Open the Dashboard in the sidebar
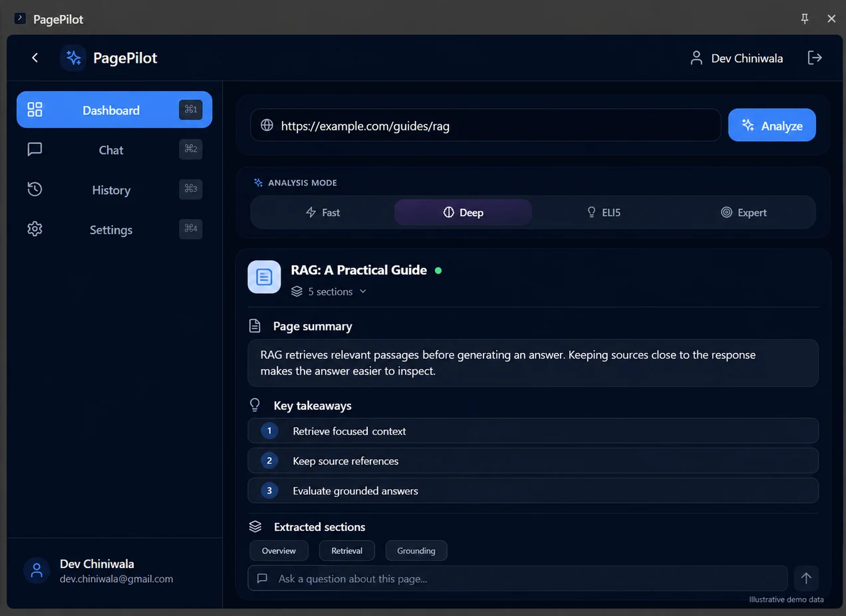Screen dimensions: 846x616 (114, 110)
